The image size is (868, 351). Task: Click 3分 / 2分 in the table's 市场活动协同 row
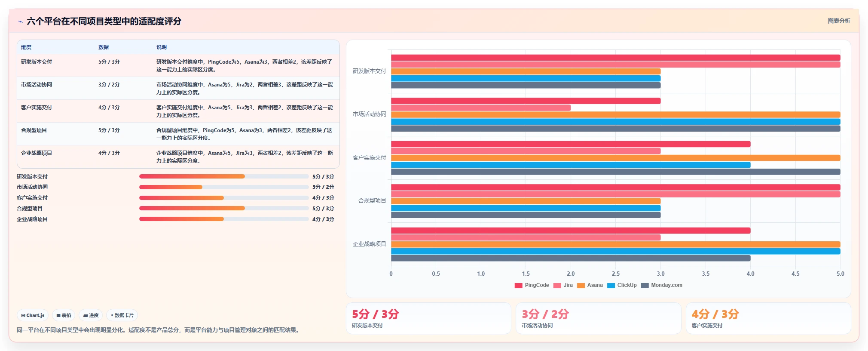point(109,85)
